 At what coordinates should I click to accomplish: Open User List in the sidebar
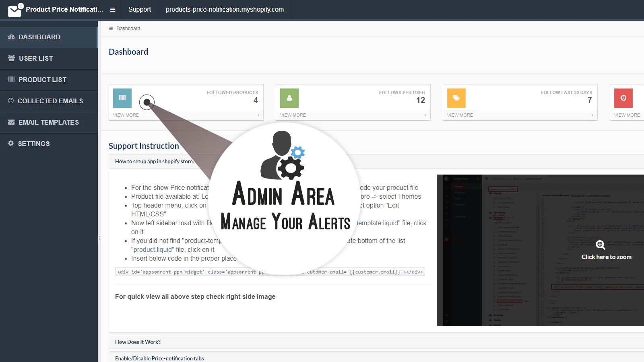click(x=49, y=58)
